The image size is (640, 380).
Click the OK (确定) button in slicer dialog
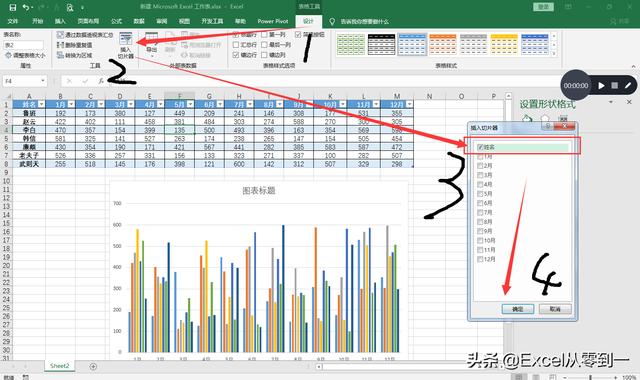[x=518, y=309]
